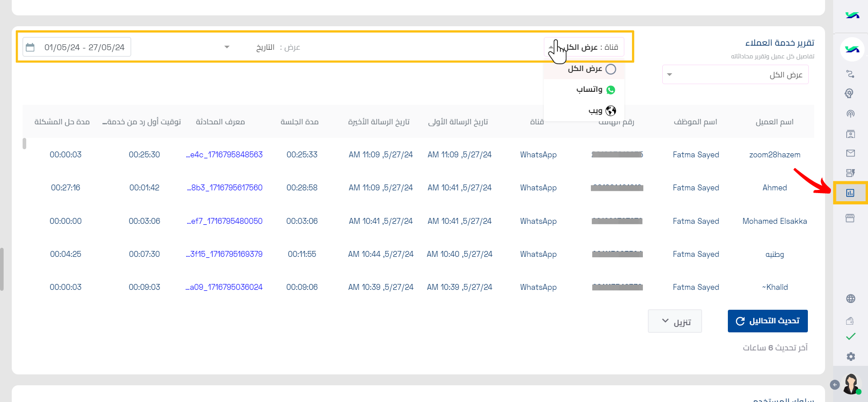The height and width of the screenshot is (402, 868).
Task: Click the مدة حل المشكلة column header
Action: 62,122
